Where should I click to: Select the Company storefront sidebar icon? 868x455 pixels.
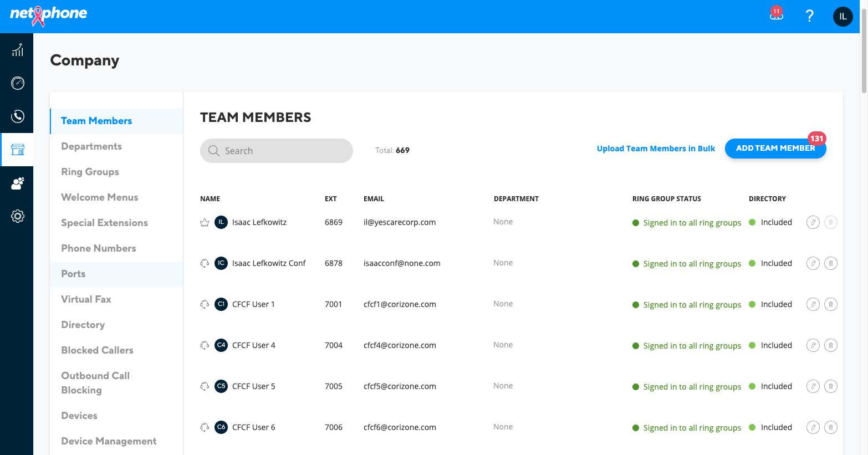click(x=18, y=150)
